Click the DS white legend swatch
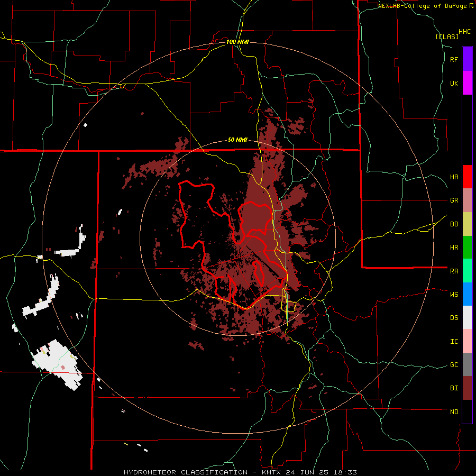This screenshot has height=476, width=476. 467,317
